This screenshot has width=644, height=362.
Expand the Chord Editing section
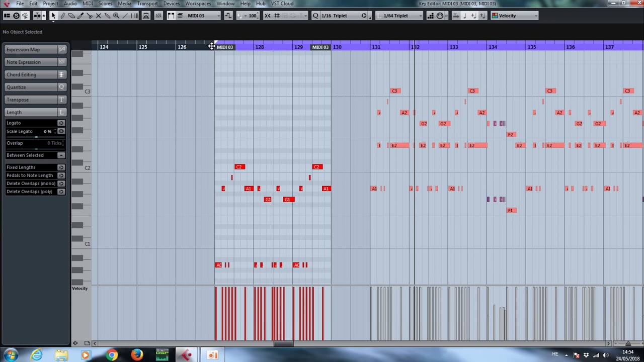(x=31, y=74)
